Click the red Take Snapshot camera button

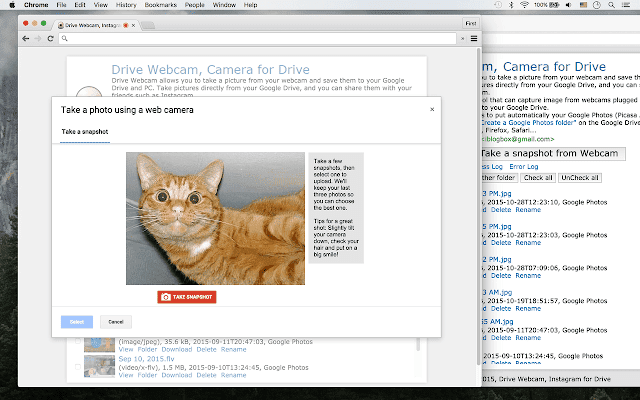[186, 297]
